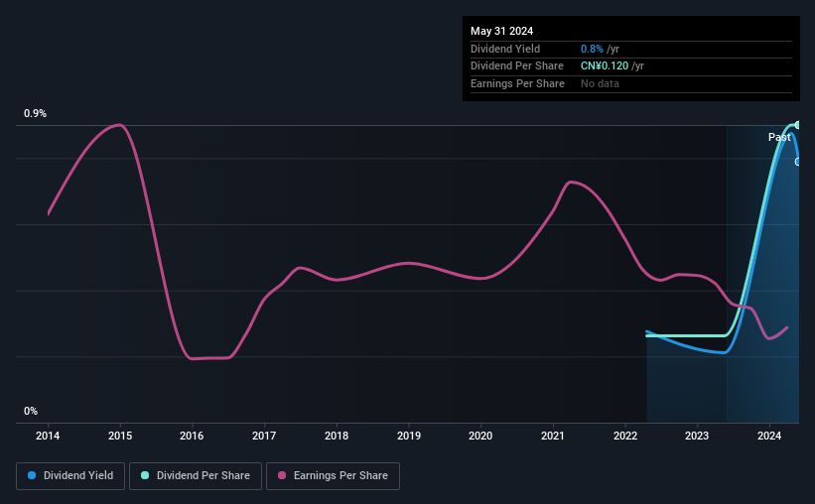Click the Past label in the chart
Viewport: 815px width, 504px height.
click(779, 137)
